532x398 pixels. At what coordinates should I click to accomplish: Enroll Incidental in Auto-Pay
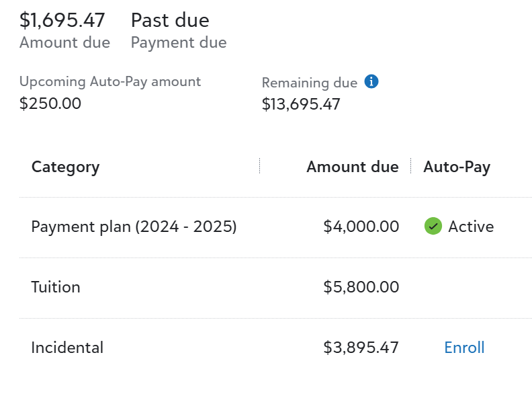click(x=464, y=348)
